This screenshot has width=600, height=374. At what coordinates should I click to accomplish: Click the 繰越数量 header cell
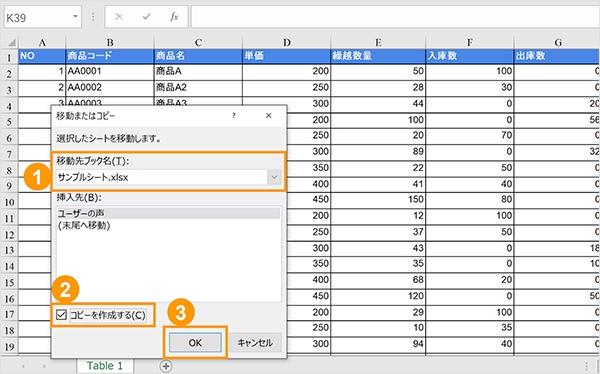pyautogui.click(x=378, y=56)
